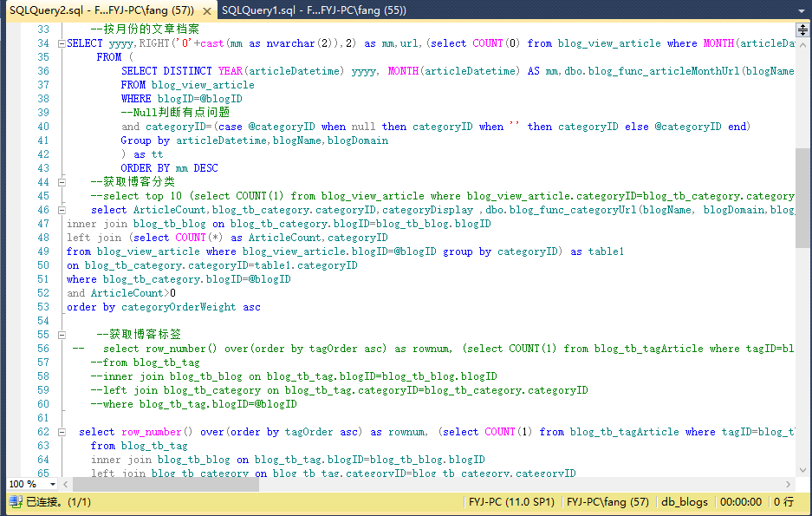Click FROM blog_view_article on line 37

click(x=187, y=85)
